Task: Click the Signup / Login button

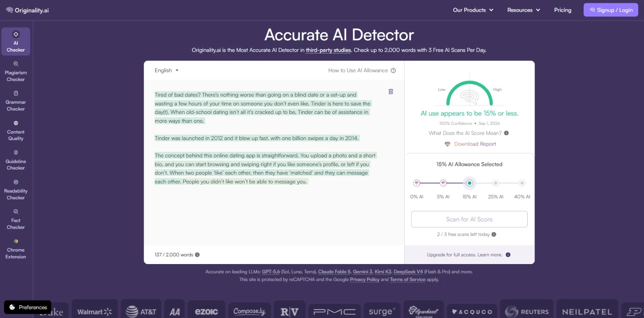Action: 611,10
